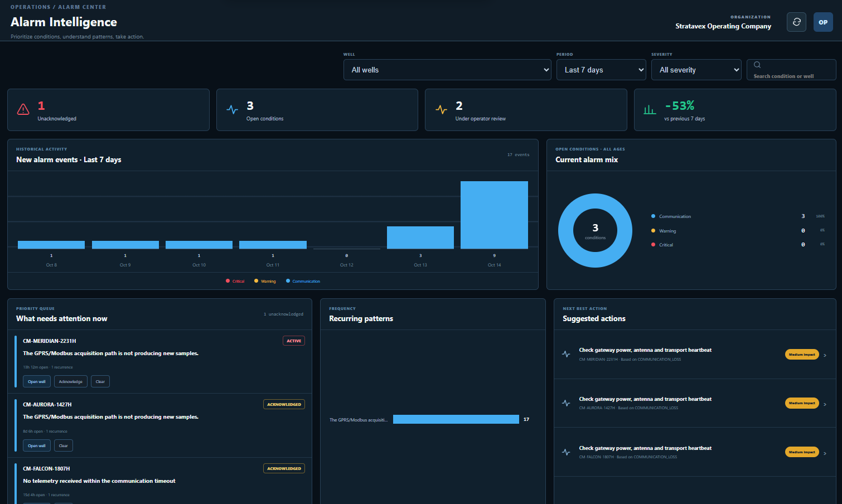
Task: Click the ACTIVE badge on CM-MERIDIAN-2231H
Action: coord(294,341)
